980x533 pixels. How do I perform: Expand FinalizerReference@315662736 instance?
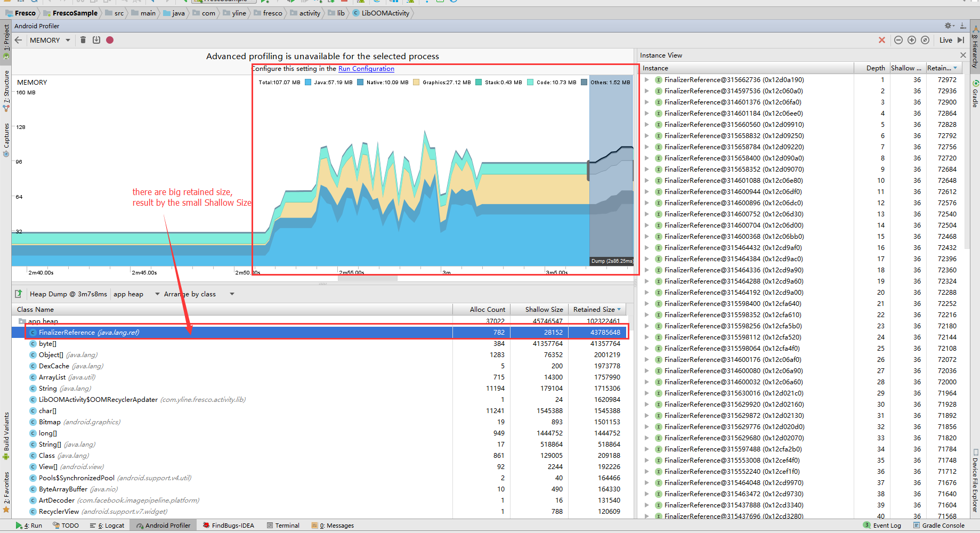tap(647, 80)
